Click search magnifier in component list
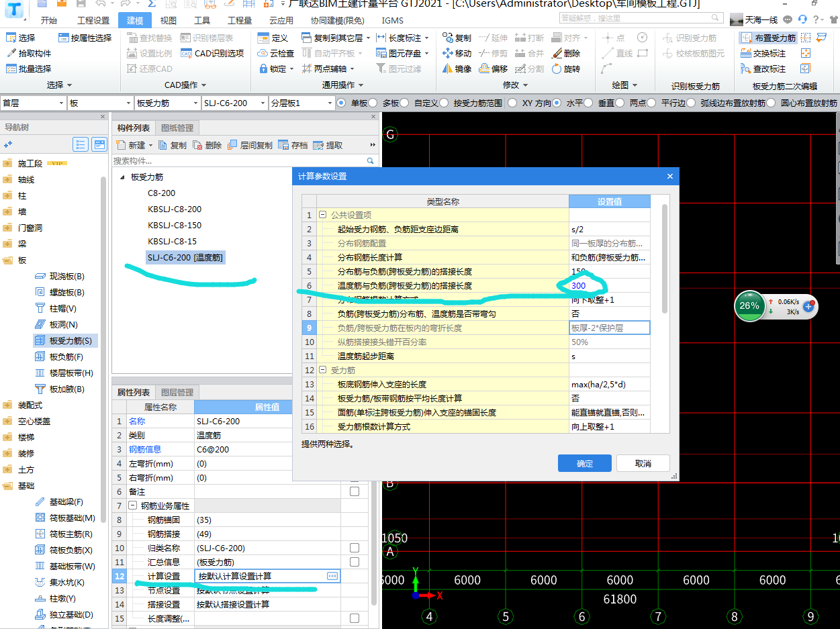 click(x=370, y=161)
